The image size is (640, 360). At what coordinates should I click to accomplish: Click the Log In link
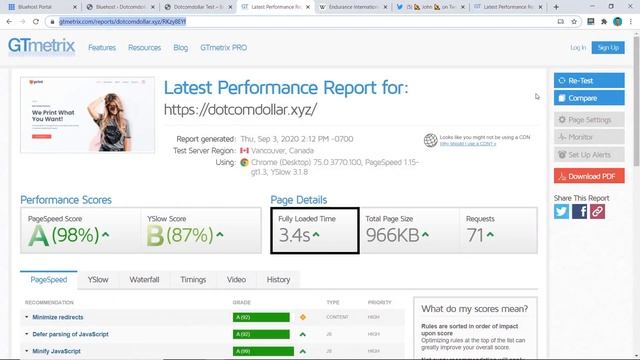point(578,48)
